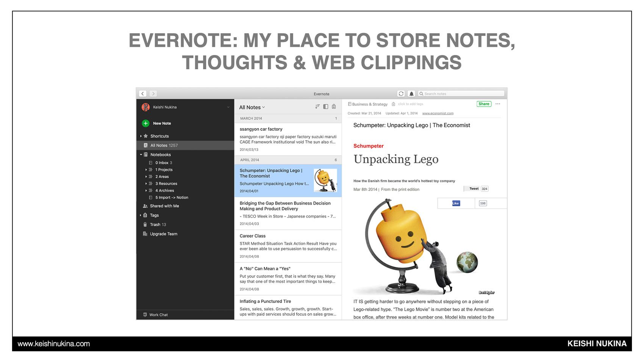The height and width of the screenshot is (362, 644).
Task: Click the Created: Mar 21, 2014 date
Action: pos(364,113)
